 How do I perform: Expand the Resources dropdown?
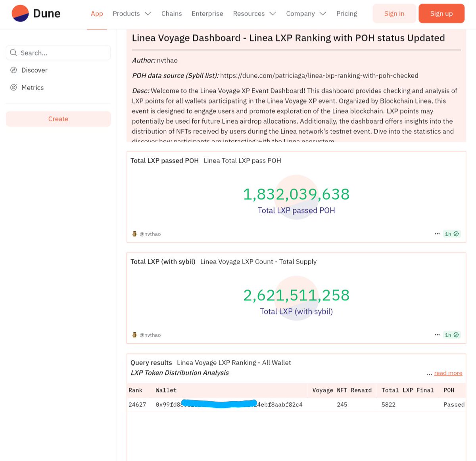pos(254,13)
